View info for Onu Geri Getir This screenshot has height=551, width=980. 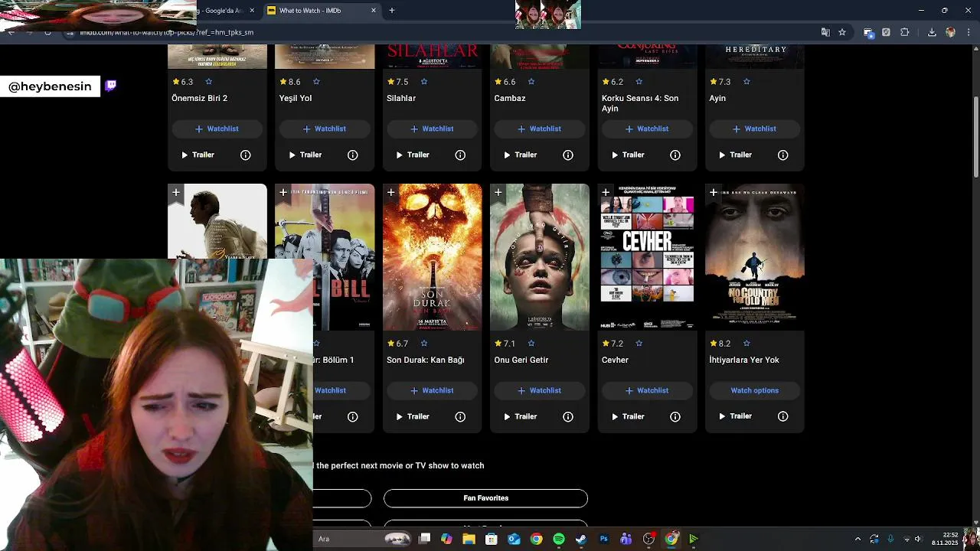(568, 416)
